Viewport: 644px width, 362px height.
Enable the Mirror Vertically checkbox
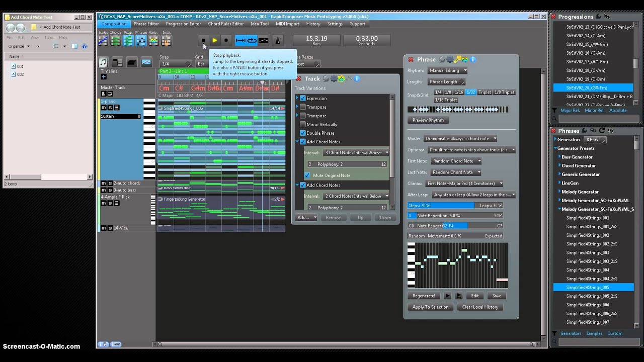pyautogui.click(x=303, y=124)
